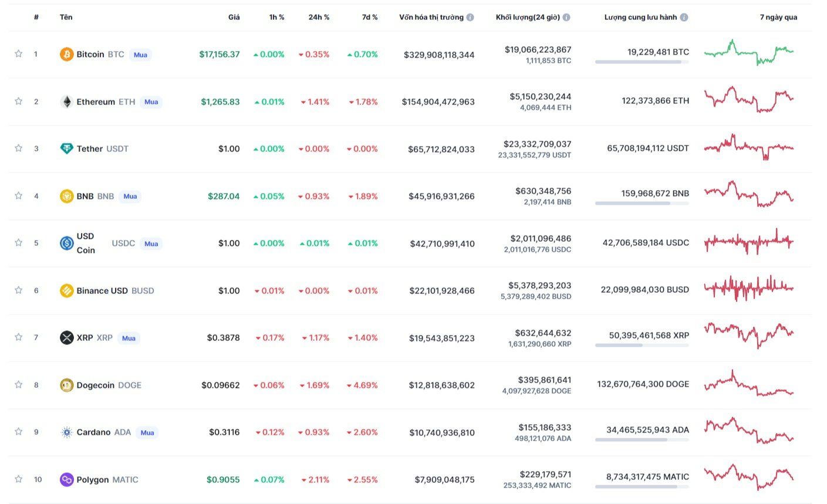Click the Ethereum coin logo
This screenshot has width=827, height=504.
coord(67,102)
